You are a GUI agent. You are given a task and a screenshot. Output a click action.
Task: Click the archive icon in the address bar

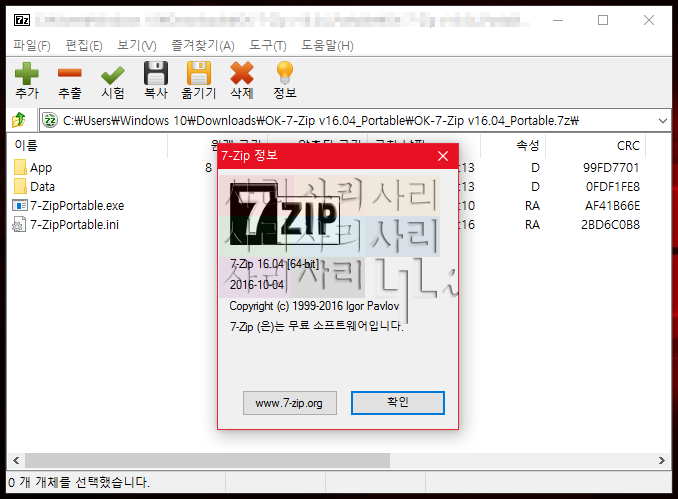point(50,120)
